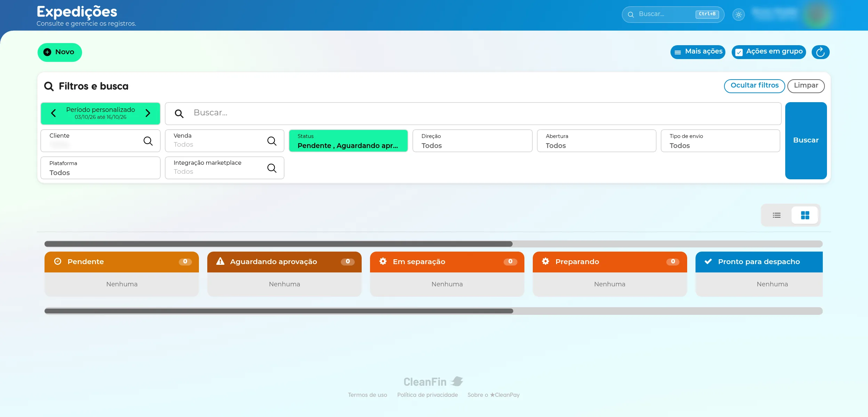Click the Novo button to create expedition

coord(60,52)
